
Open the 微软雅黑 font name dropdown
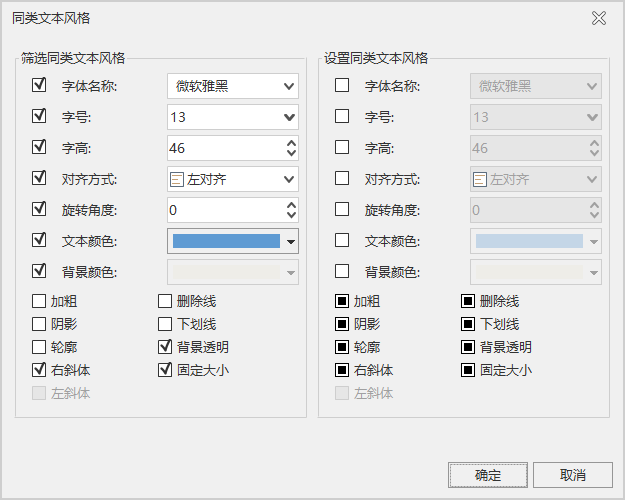click(290, 86)
